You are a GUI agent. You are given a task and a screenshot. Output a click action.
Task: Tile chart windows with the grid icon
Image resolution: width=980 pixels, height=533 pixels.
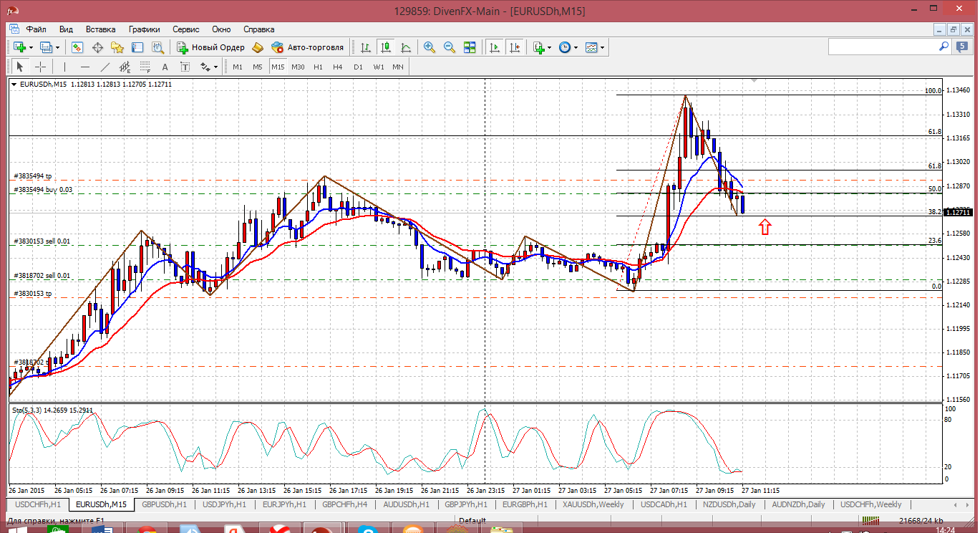click(470, 47)
